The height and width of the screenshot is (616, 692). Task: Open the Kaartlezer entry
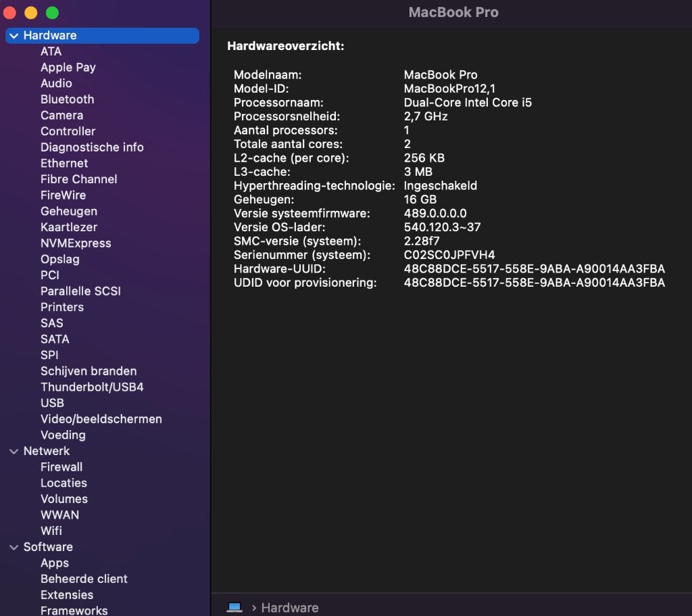coord(69,227)
